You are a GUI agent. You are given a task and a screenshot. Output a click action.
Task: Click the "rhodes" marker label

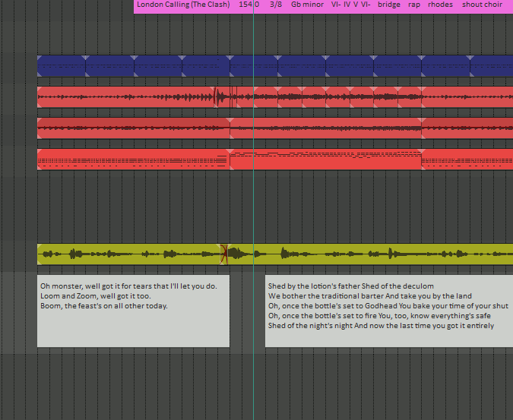[440, 5]
